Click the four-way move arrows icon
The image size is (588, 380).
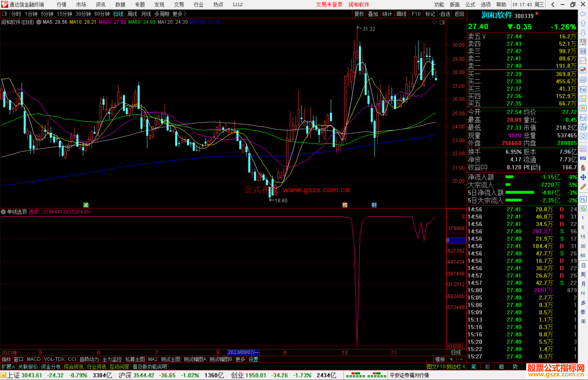click(x=583, y=177)
